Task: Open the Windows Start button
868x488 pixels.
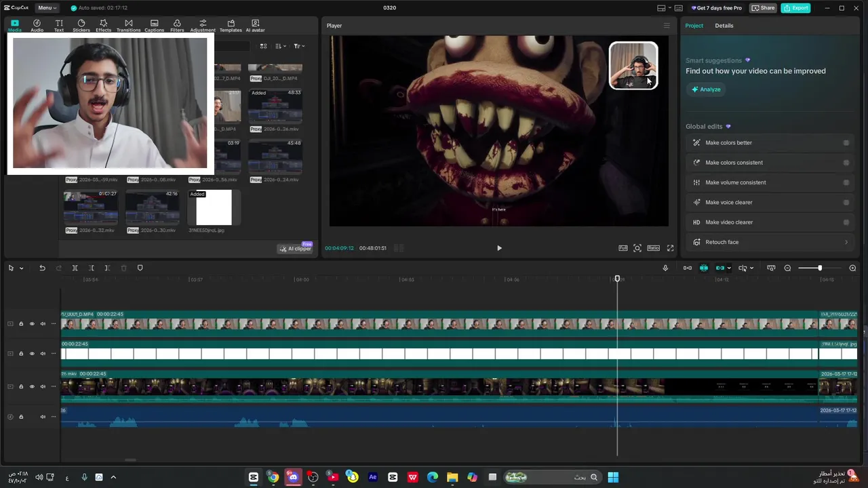Action: point(613,477)
